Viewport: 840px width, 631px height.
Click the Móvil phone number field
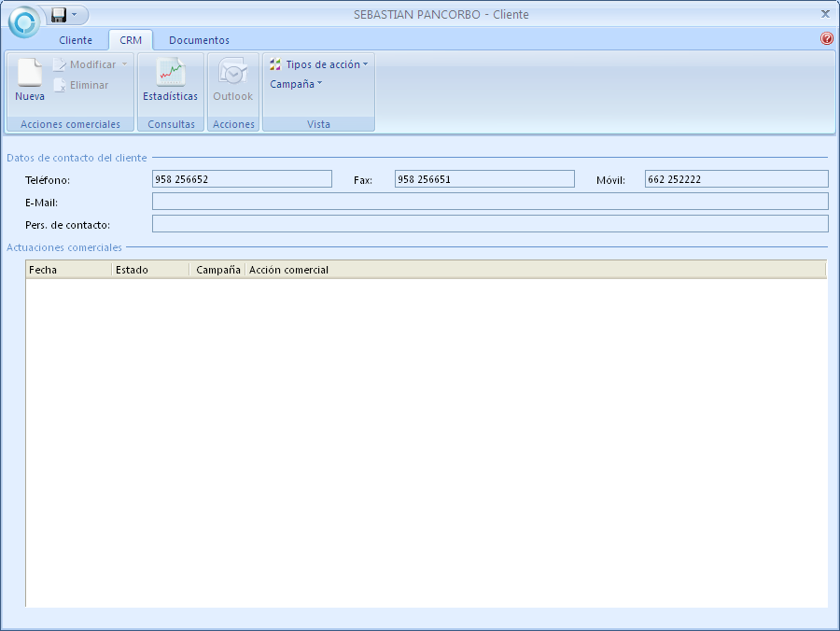(x=735, y=179)
